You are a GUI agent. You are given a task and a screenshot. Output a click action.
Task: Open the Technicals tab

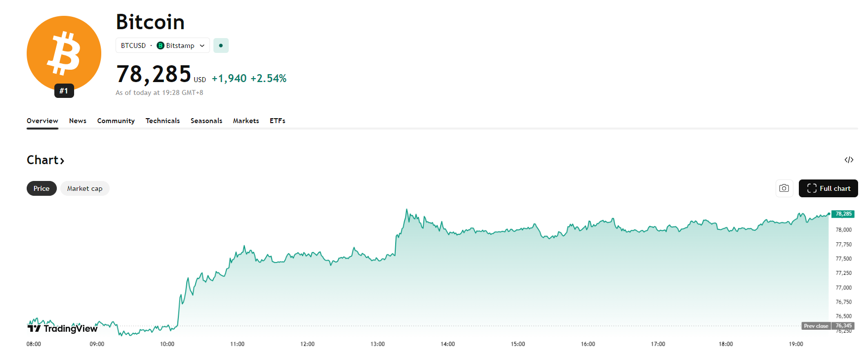163,121
